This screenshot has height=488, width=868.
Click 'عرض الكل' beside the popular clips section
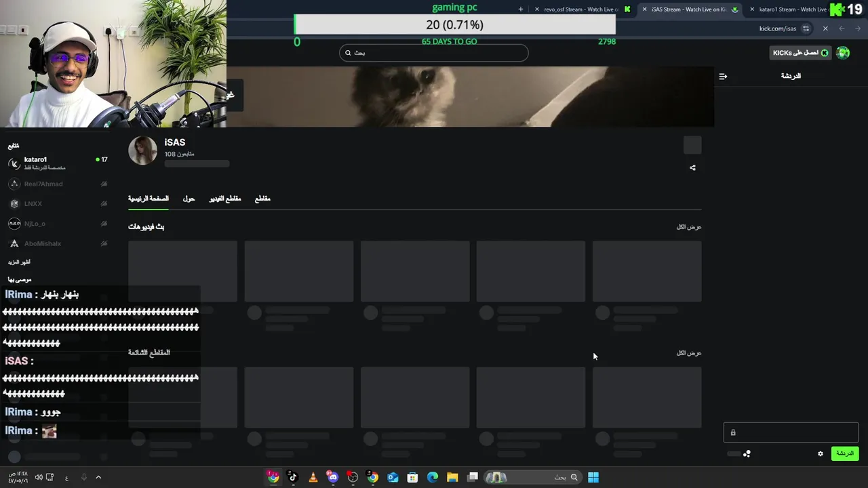coord(689,352)
